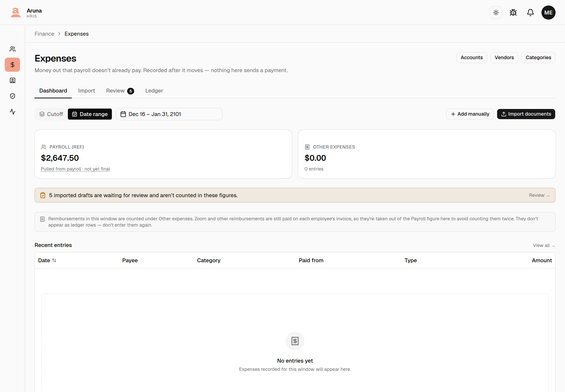Click the empty-state receipt icon
Screen dimensions: 565x392
coord(295,341)
